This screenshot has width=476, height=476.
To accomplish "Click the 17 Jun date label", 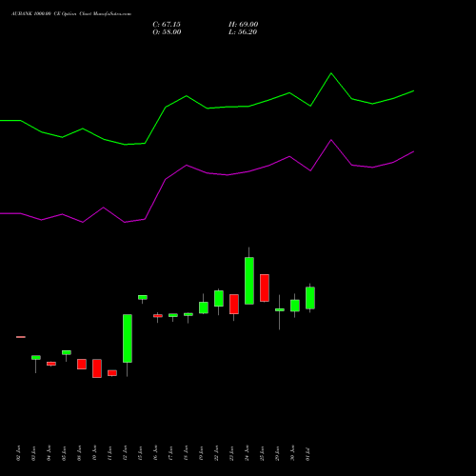I will (170, 453).
